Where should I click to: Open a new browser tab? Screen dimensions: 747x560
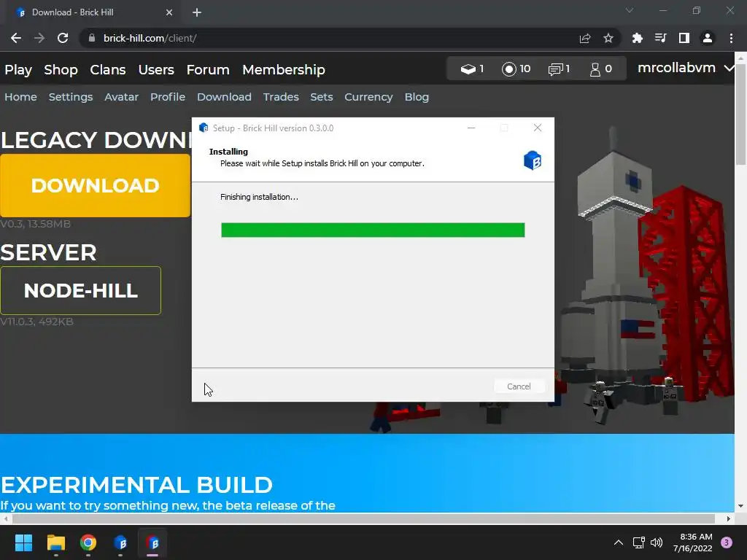point(197,12)
